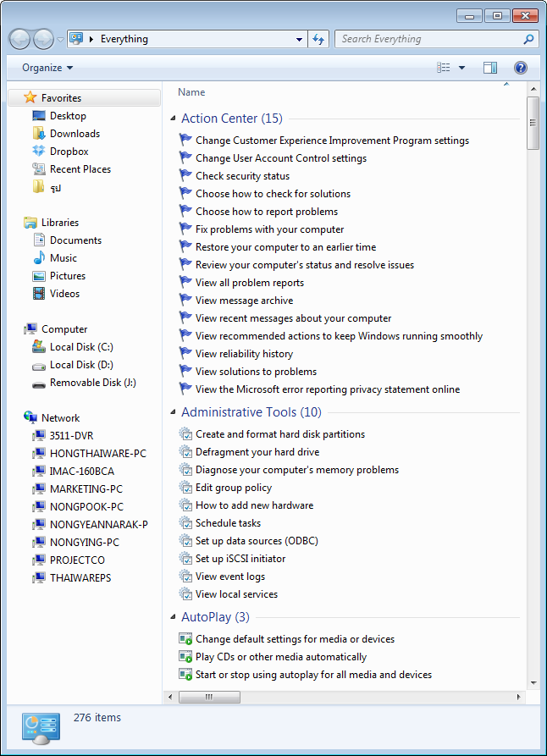
Task: Select View solutions to problems
Action: coord(256,372)
